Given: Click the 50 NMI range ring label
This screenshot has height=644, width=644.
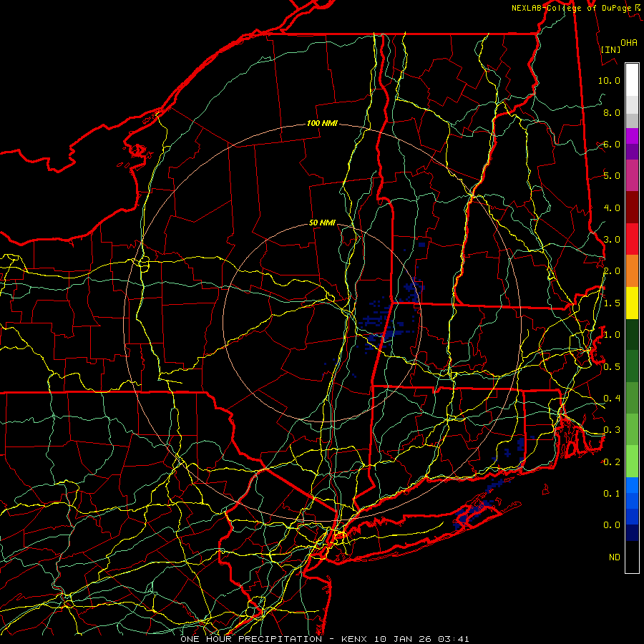Looking at the screenshot, I should pos(322,223).
